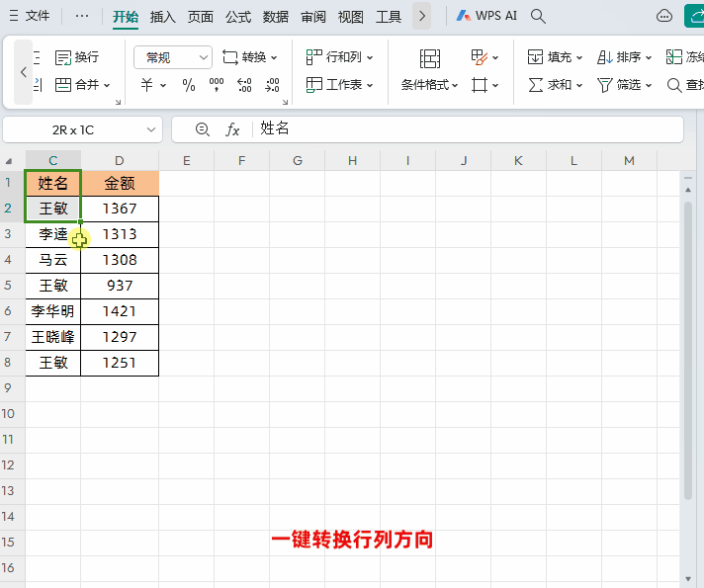This screenshot has height=588, width=704.
Task: Click cell with value 1367
Action: (x=120, y=209)
